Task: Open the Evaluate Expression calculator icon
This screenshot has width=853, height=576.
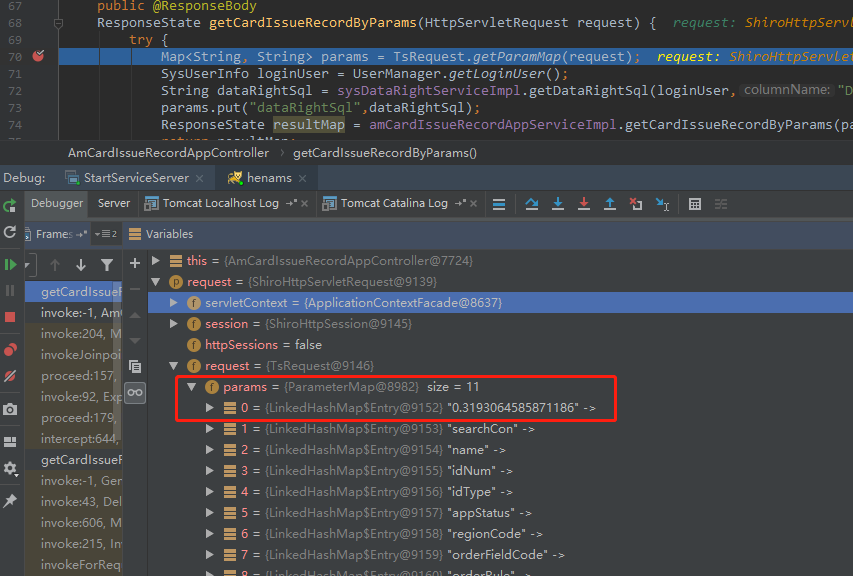Action: (x=693, y=203)
